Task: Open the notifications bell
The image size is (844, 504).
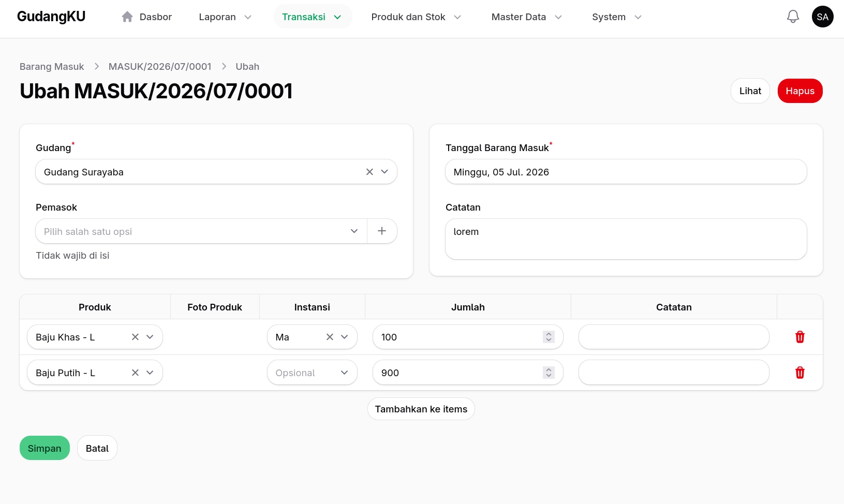Action: click(x=793, y=17)
